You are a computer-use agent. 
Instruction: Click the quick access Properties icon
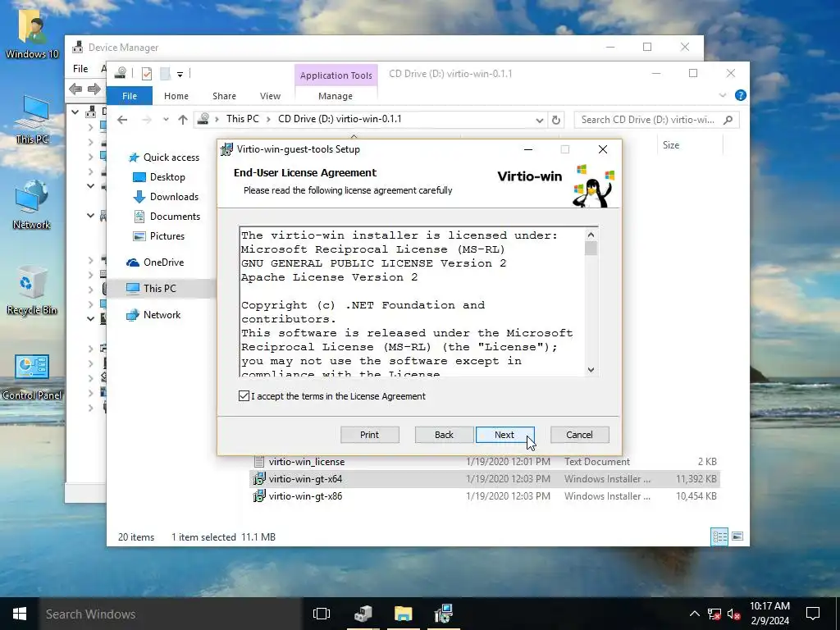[147, 73]
